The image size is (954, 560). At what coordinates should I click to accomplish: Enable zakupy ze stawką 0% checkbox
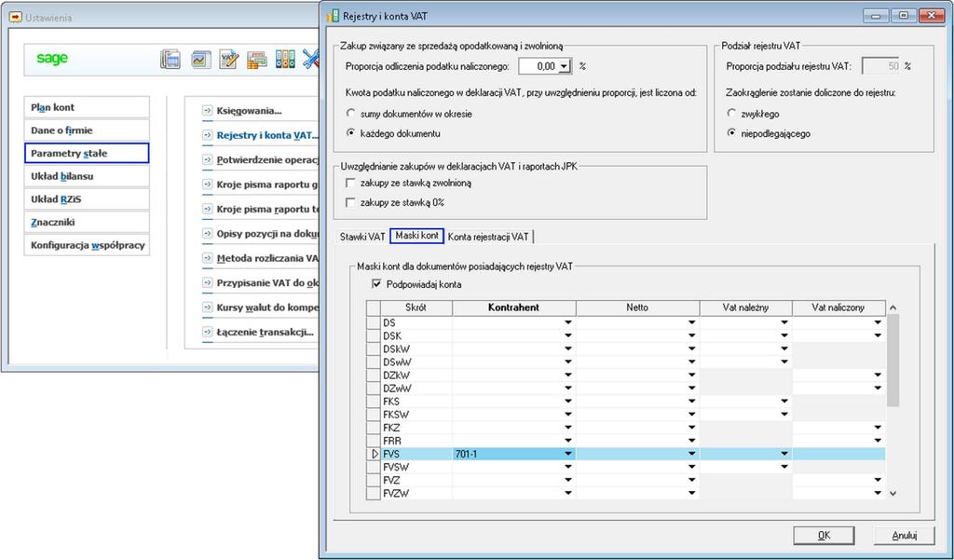[x=350, y=202]
